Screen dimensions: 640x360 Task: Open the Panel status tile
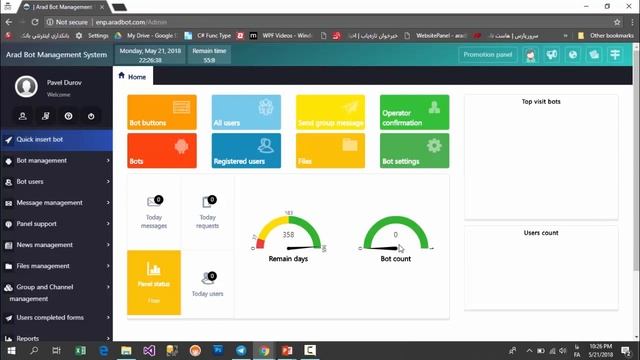coord(154,282)
